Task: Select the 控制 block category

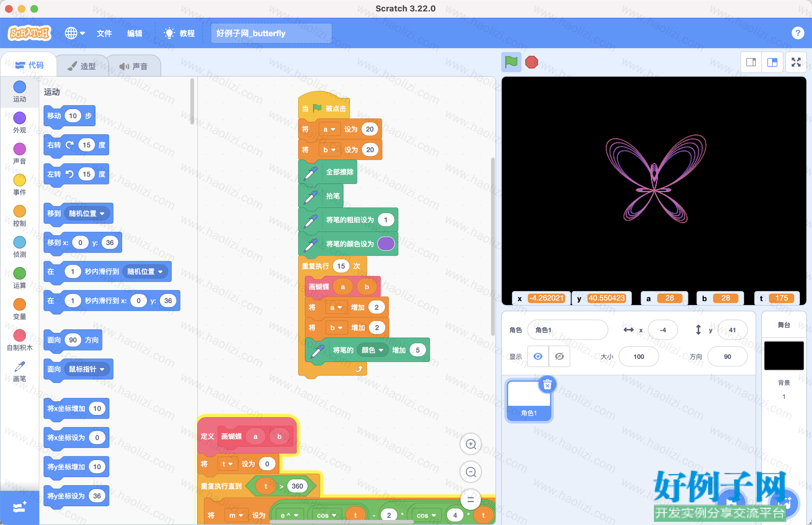Action: coord(19,216)
